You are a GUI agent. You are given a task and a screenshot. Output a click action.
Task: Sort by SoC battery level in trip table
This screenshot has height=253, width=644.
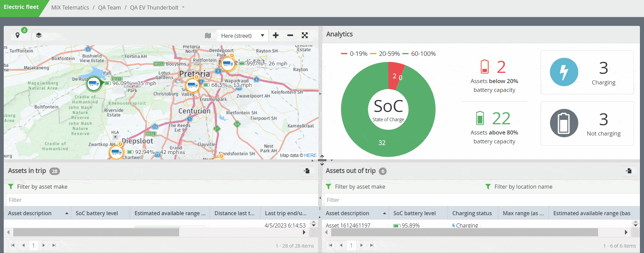(x=97, y=213)
